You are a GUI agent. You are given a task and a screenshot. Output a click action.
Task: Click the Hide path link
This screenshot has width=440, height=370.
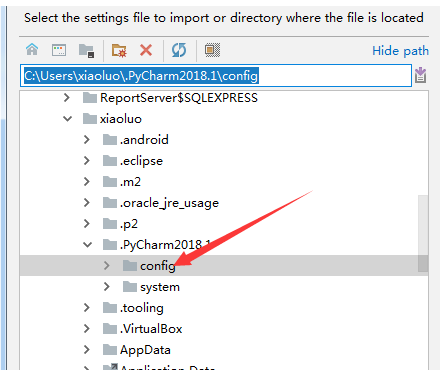[400, 51]
